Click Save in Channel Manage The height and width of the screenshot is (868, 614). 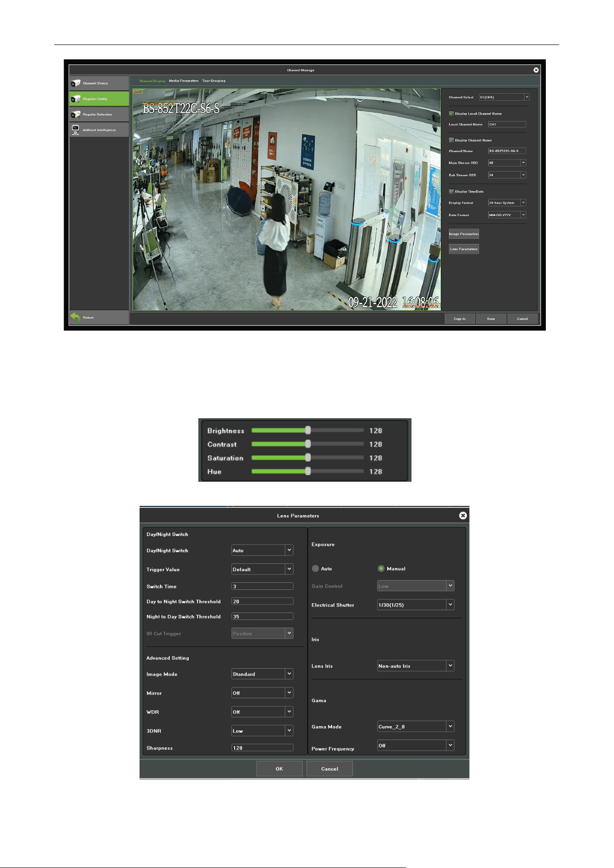tap(491, 319)
